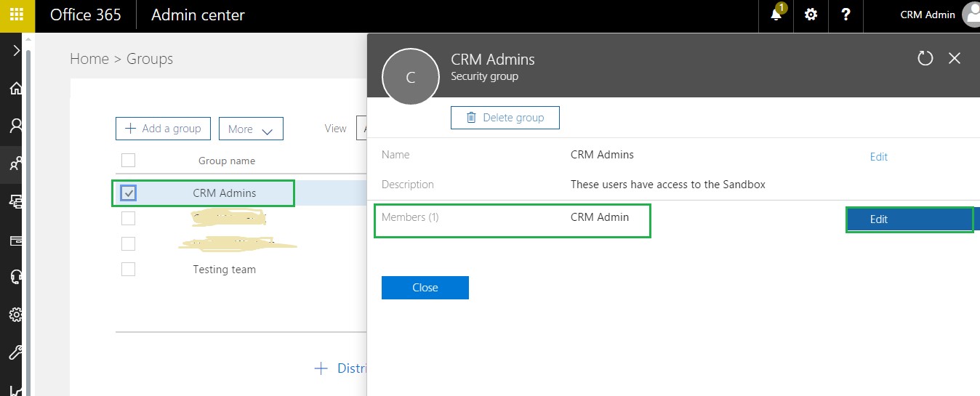Click Admin center title
This screenshot has width=980, height=396.
point(198,15)
